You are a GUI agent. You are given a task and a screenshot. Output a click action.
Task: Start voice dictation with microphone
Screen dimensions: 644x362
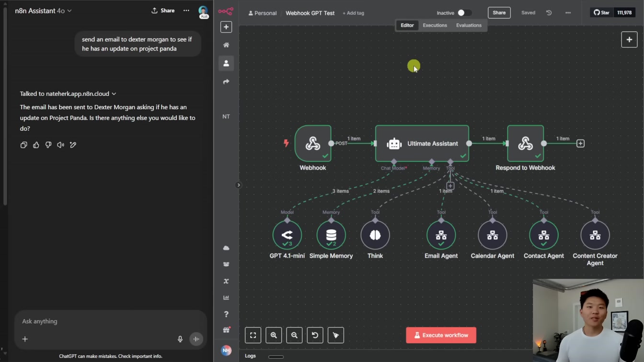click(180, 339)
